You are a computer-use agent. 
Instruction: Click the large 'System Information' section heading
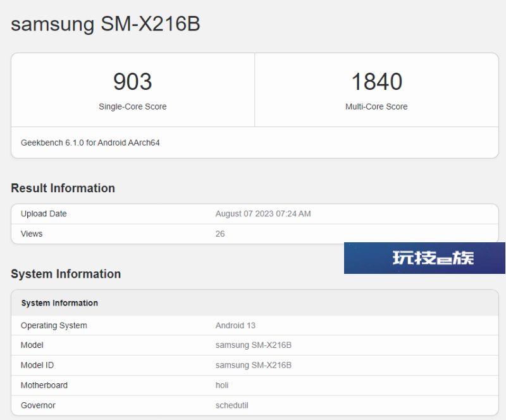[66, 274]
